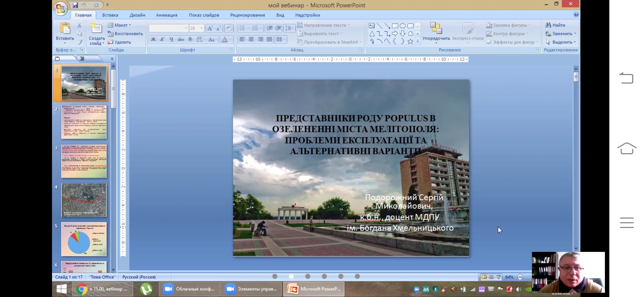644x297 pixels.
Task: Open the Вставка ribbon tab
Action: coord(110,15)
